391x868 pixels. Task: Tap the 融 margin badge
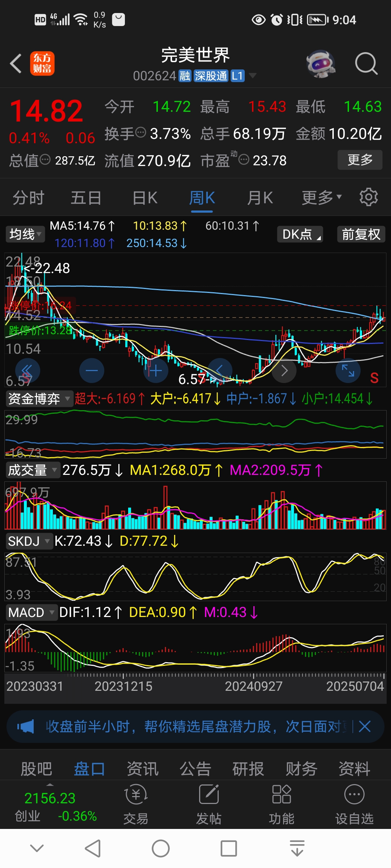(x=185, y=76)
